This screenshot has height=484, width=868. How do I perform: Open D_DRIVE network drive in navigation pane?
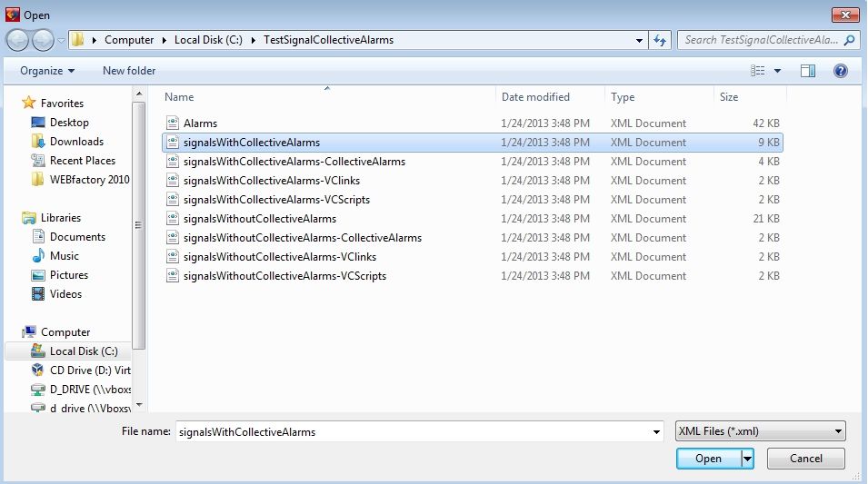(x=90, y=390)
